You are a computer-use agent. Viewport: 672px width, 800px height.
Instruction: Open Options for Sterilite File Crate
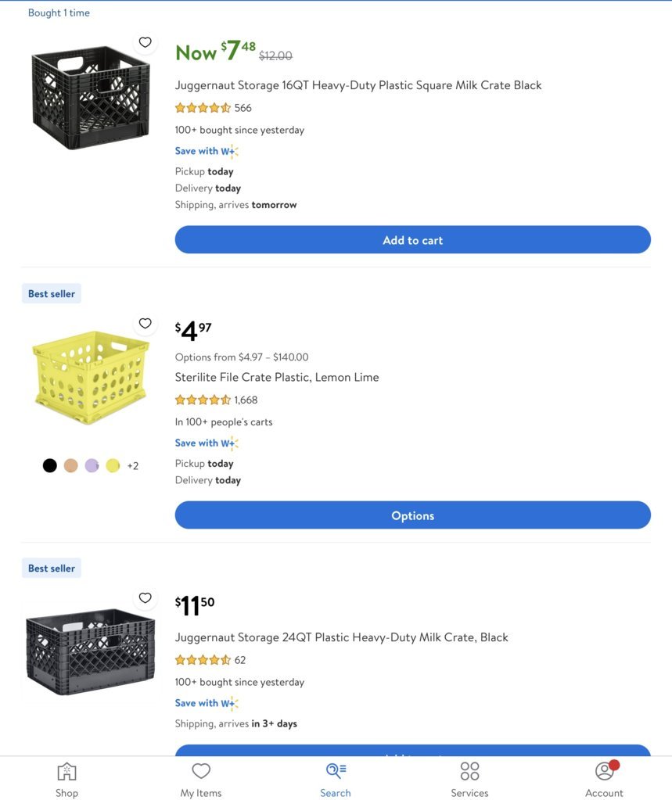[x=413, y=515]
